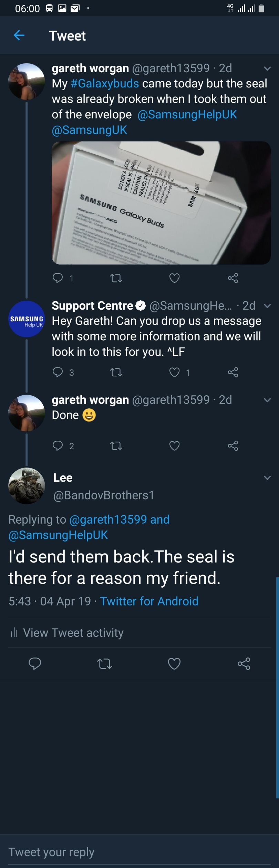The height and width of the screenshot is (868, 279).
Task: Share gareth's "Done" tweet
Action: [x=233, y=446]
